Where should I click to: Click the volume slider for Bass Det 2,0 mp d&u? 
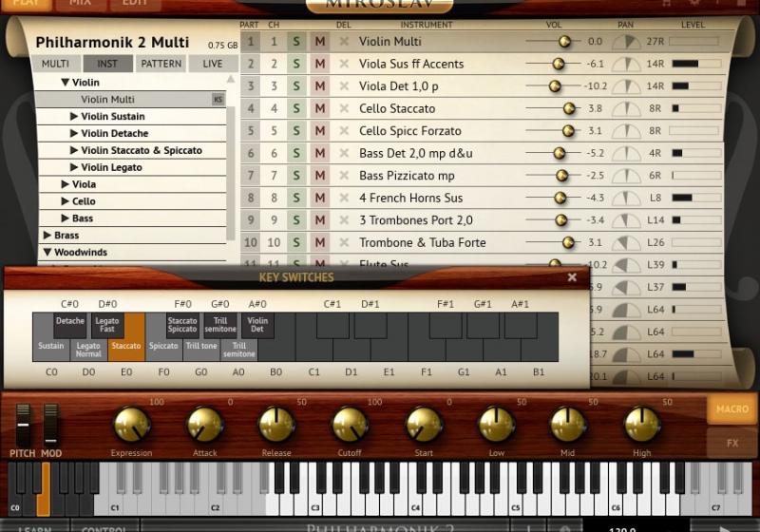click(559, 154)
